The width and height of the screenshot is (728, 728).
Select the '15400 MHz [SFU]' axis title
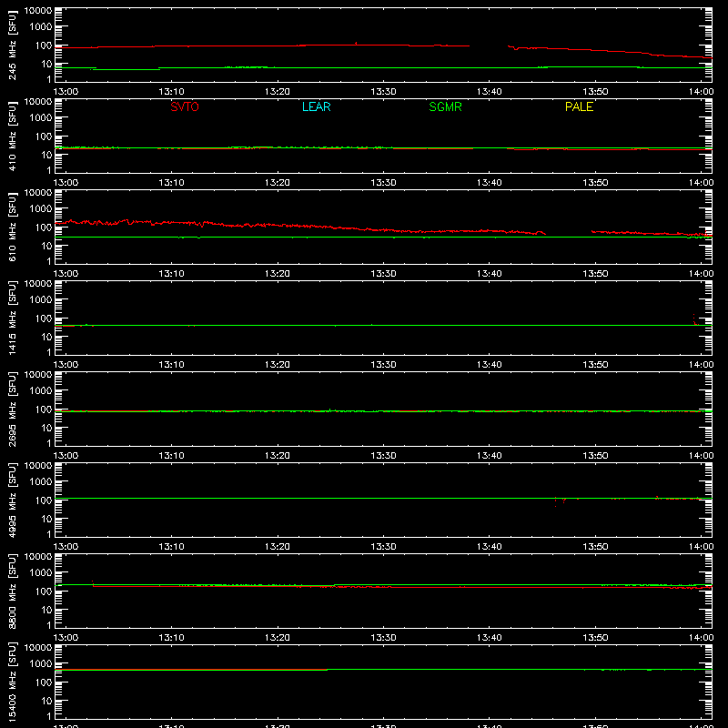(x=13, y=682)
